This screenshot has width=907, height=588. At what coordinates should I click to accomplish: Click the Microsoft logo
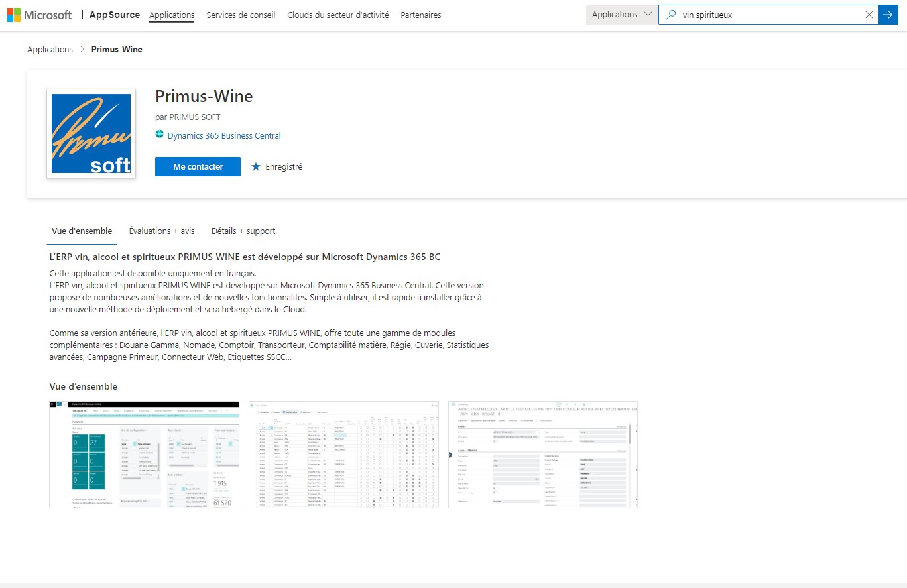(x=39, y=15)
